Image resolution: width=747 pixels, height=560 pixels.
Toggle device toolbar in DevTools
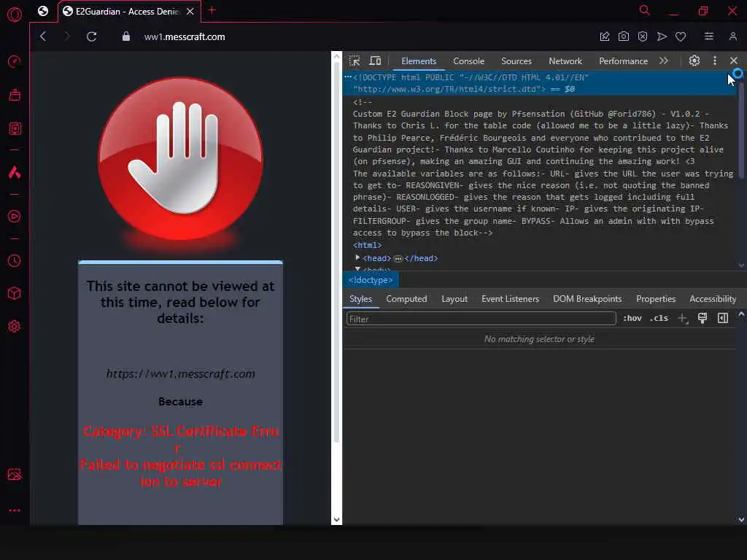pyautogui.click(x=376, y=61)
